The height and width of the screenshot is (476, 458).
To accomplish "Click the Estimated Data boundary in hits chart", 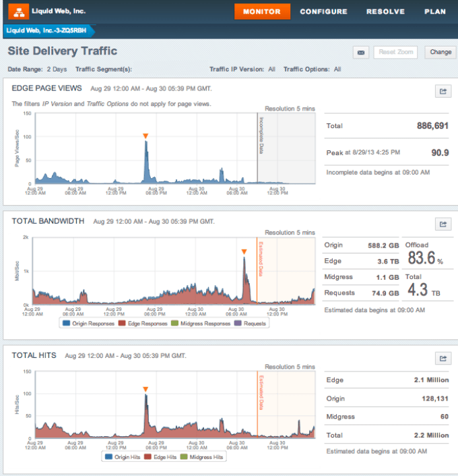I will 257,405.
